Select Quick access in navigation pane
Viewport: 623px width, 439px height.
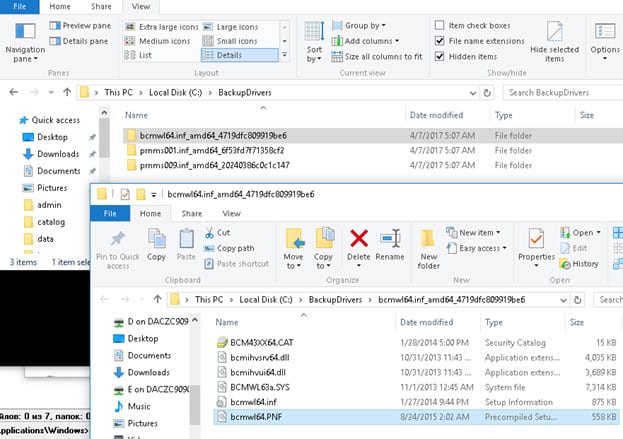[50, 120]
